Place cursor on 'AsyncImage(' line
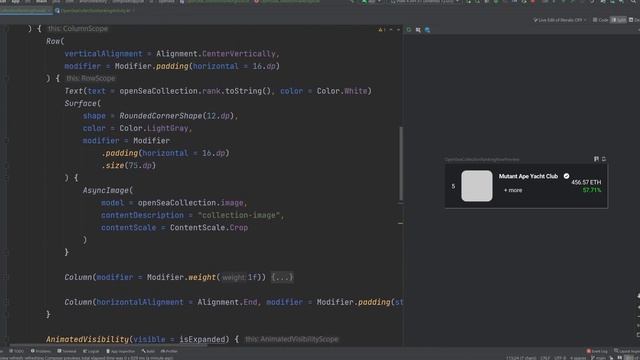 point(108,190)
